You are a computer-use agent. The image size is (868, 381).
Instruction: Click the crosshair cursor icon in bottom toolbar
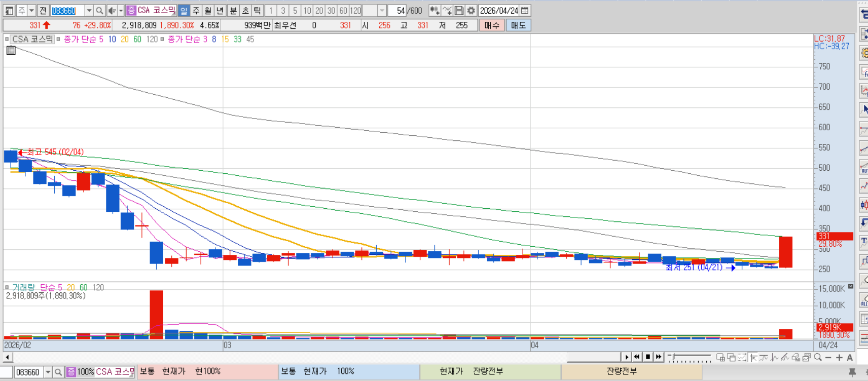pyautogui.click(x=753, y=357)
